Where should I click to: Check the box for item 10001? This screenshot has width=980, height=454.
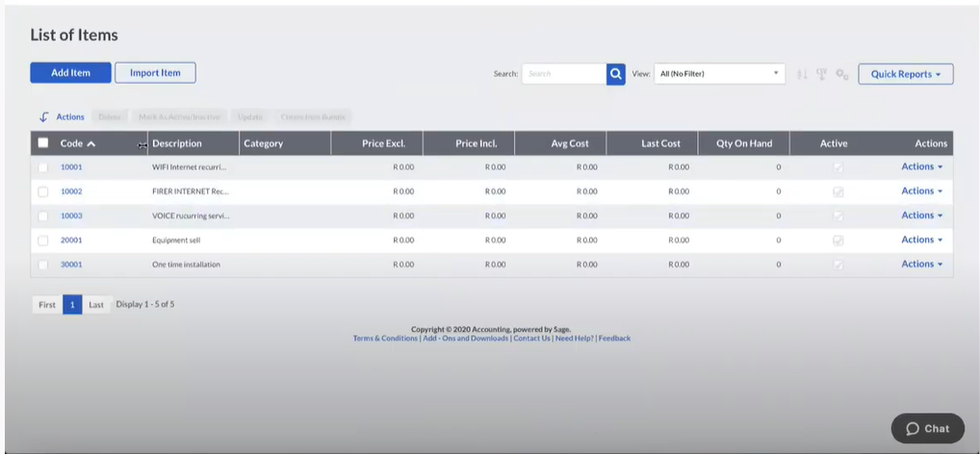(x=42, y=167)
